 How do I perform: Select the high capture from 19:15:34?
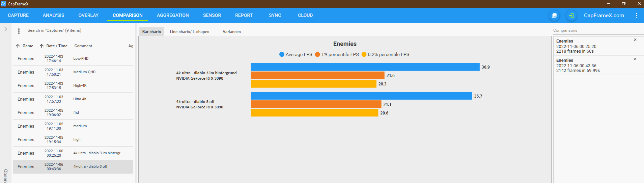pos(73,140)
